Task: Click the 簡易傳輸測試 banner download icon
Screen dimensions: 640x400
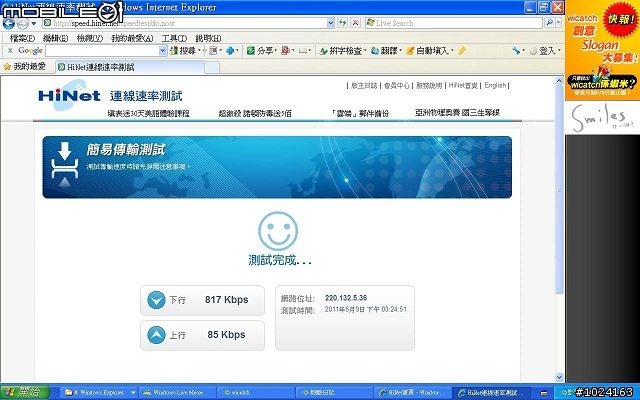Action: pyautogui.click(x=64, y=165)
